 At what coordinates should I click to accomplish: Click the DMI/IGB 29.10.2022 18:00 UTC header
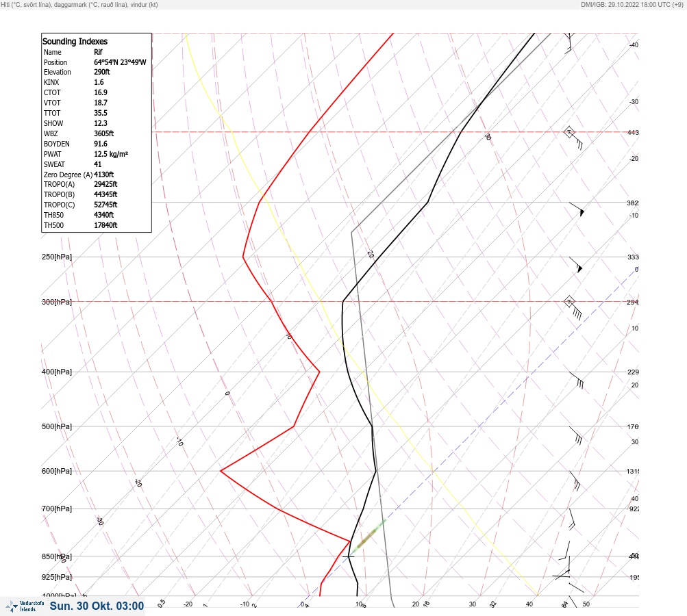pos(632,4)
